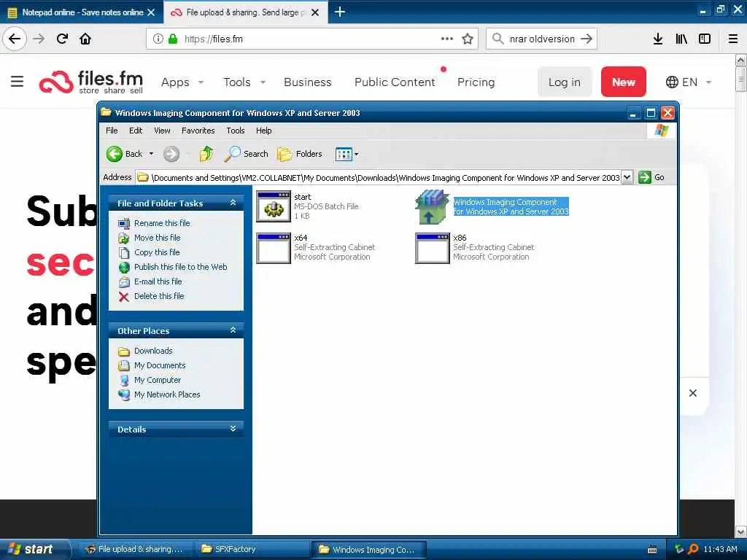Open the Firefox downloads arrow icon
Screen dimensions: 747x560
point(658,39)
